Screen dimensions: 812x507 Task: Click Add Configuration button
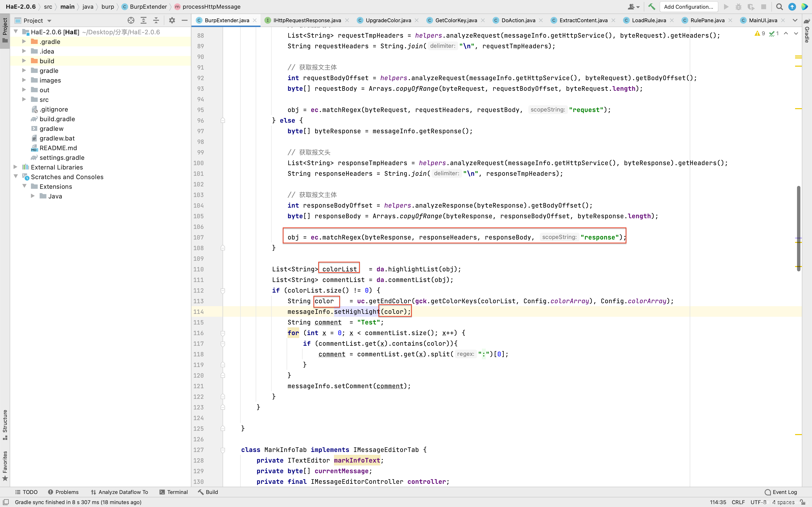pos(688,7)
